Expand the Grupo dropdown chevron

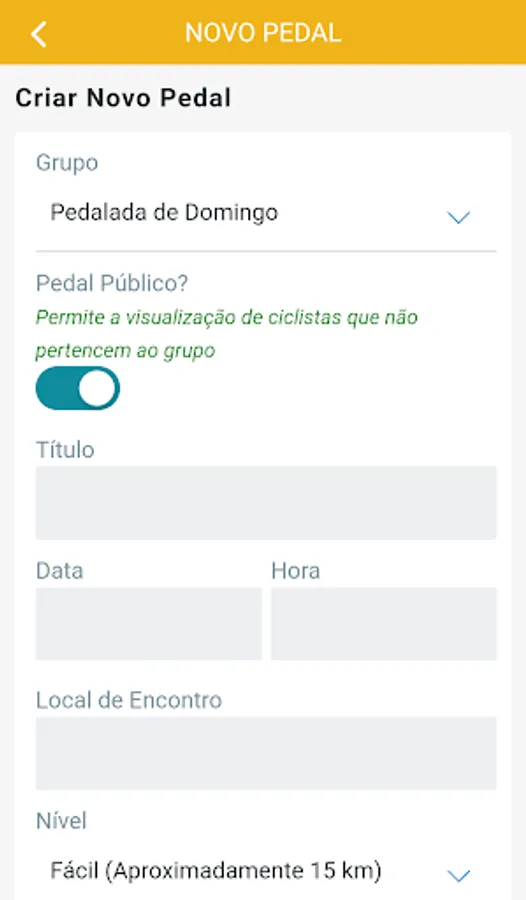[x=458, y=217]
